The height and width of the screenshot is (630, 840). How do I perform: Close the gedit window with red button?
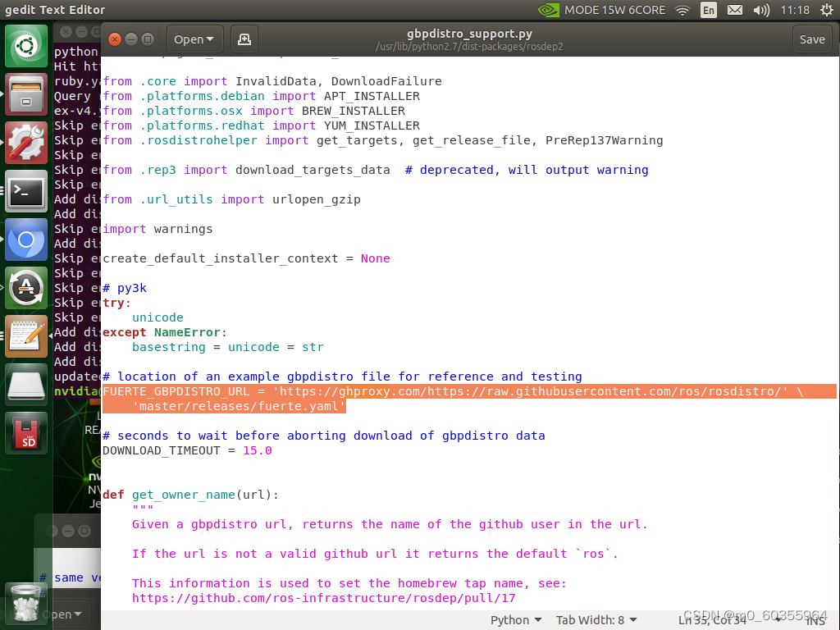(x=115, y=39)
